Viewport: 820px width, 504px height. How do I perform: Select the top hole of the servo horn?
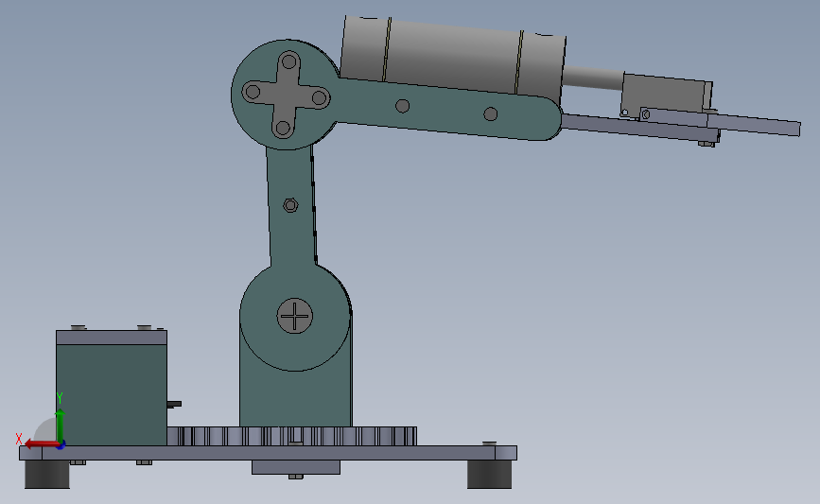point(289,61)
